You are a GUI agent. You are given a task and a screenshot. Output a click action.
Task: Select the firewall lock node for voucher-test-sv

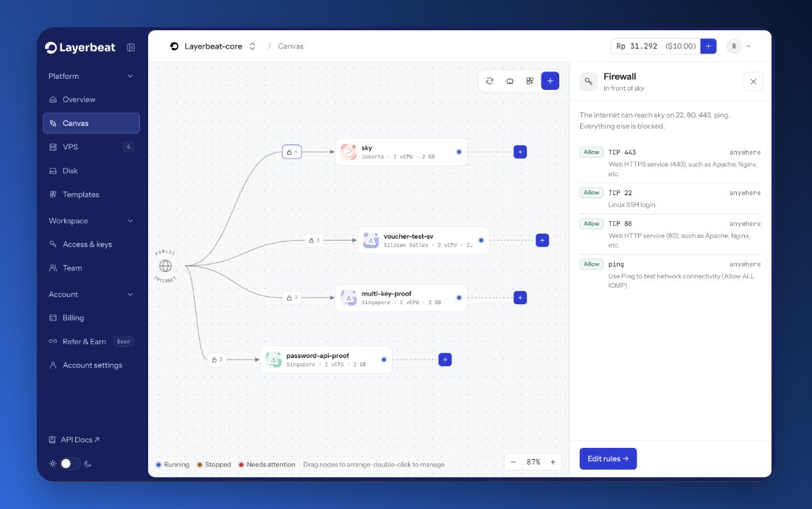pyautogui.click(x=314, y=240)
